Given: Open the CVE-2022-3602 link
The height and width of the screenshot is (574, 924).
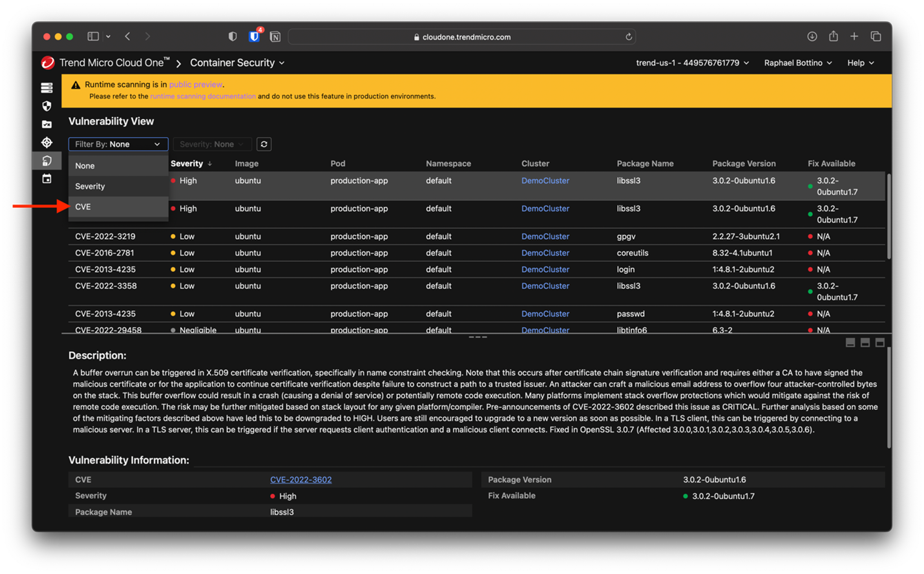Looking at the screenshot, I should (300, 480).
